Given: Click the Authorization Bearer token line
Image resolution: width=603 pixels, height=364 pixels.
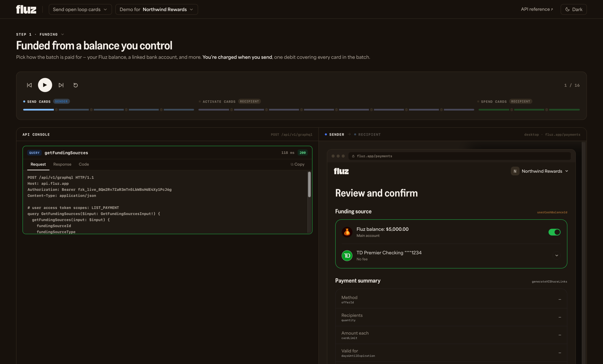Looking at the screenshot, I should (99, 189).
